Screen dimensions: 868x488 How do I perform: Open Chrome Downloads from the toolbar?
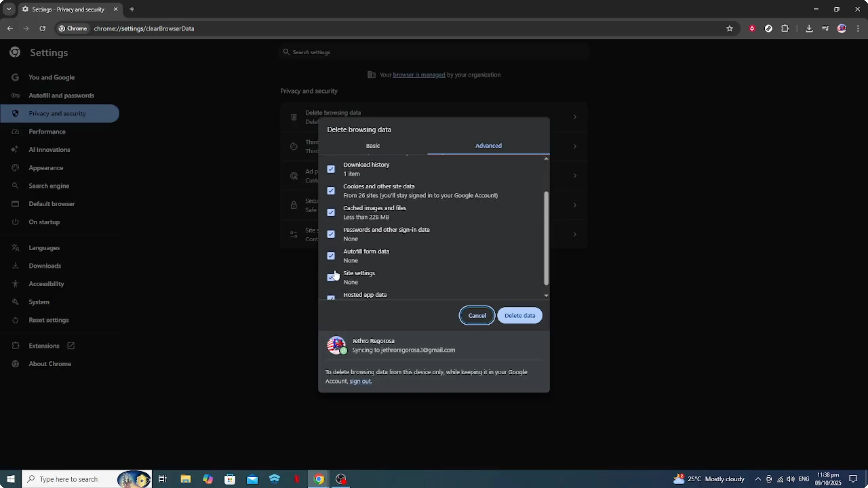click(809, 28)
